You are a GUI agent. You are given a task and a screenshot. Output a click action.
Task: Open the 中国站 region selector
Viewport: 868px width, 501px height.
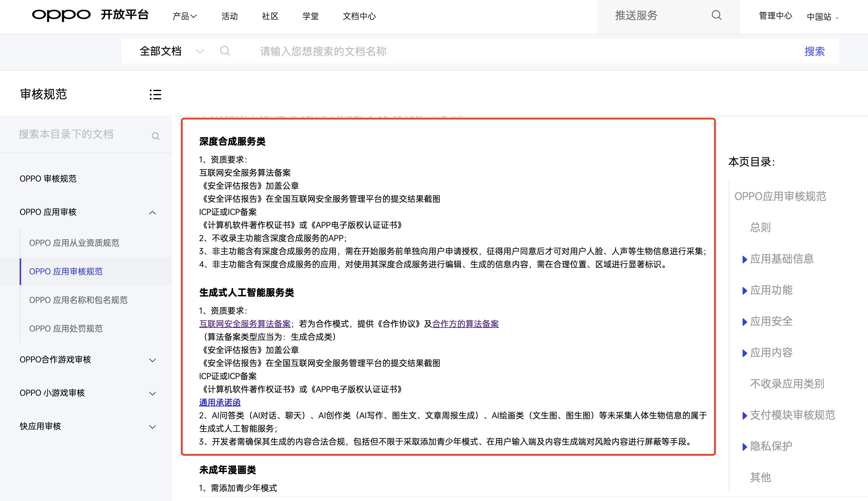823,17
